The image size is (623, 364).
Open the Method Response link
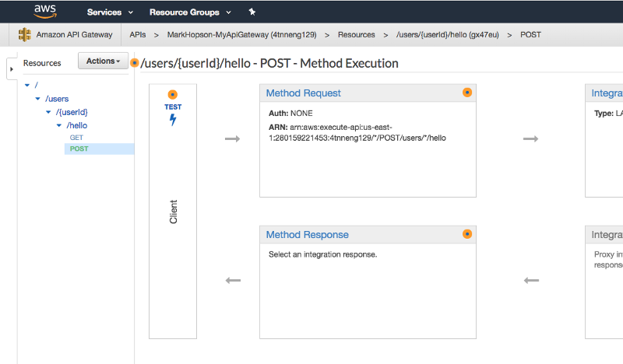(x=307, y=234)
